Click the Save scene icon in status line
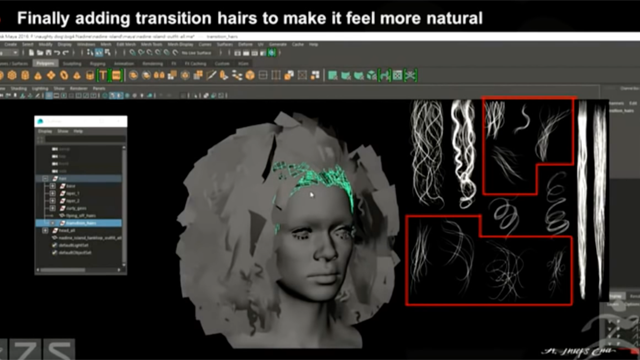This screenshot has height=360, width=640. click(49, 53)
